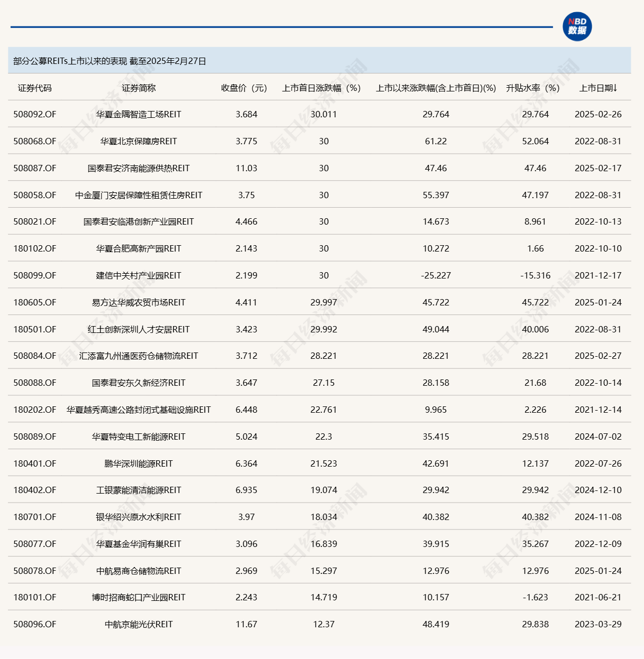This screenshot has width=644, height=659.
Task: Select first-day change value 30.011
Action: pyautogui.click(x=324, y=114)
